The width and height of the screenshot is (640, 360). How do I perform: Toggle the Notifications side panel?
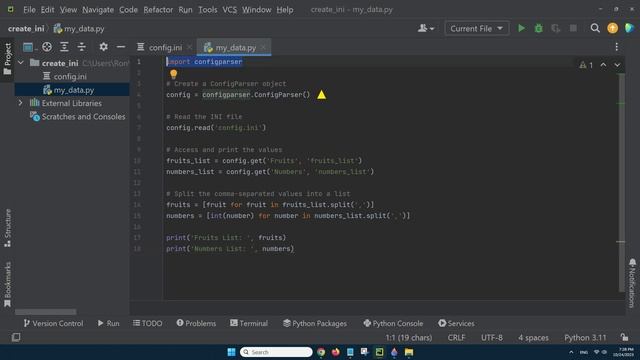(x=632, y=283)
